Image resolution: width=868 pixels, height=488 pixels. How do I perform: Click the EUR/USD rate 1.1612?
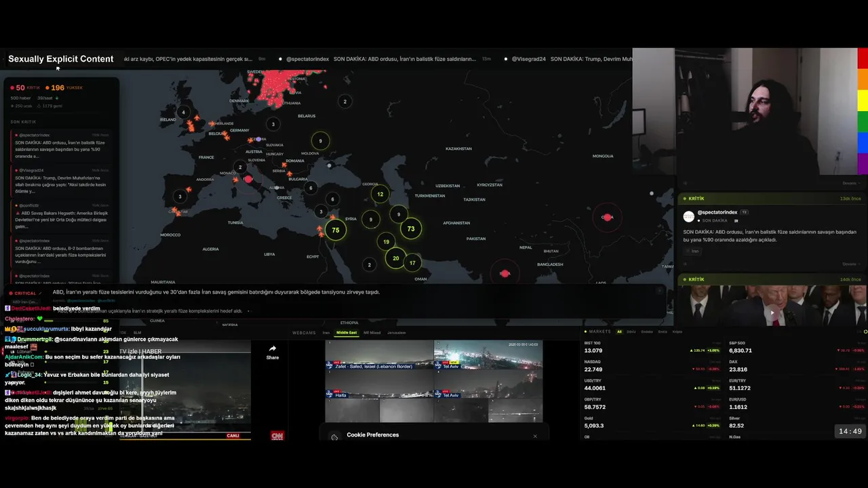point(738,407)
